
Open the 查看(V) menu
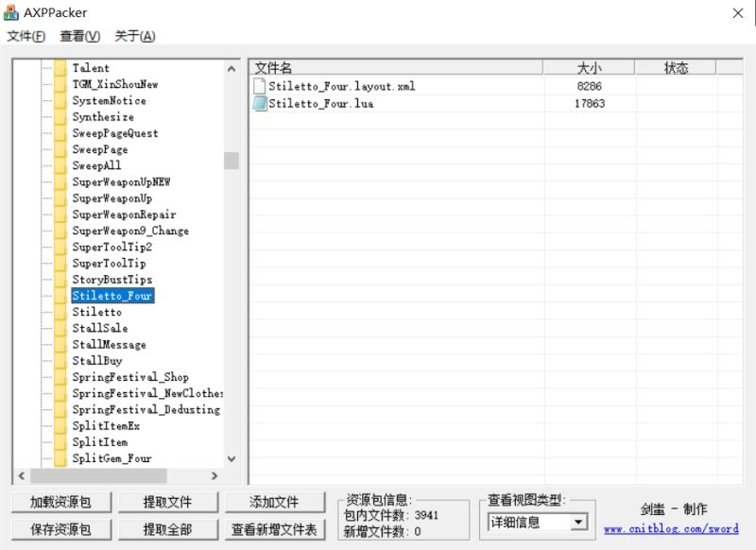tap(79, 36)
